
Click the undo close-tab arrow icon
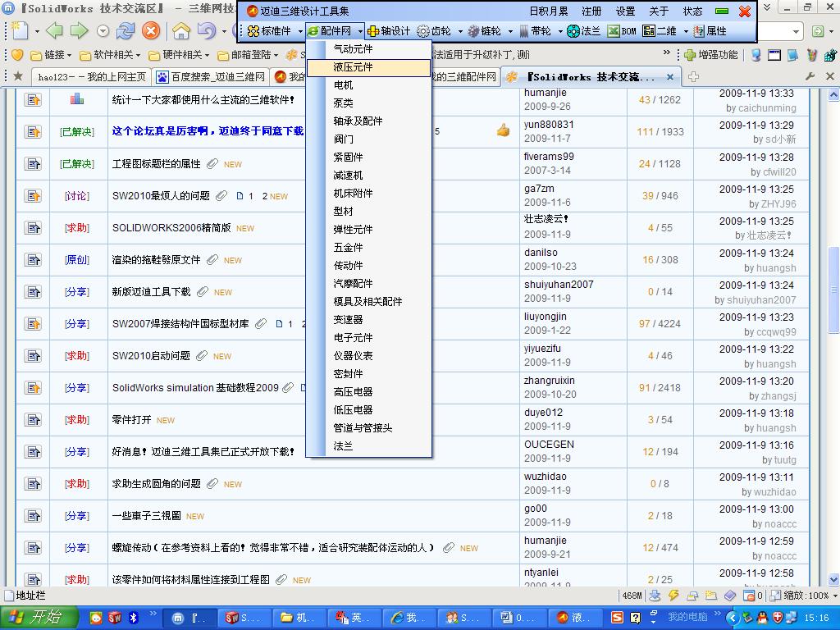tap(207, 30)
